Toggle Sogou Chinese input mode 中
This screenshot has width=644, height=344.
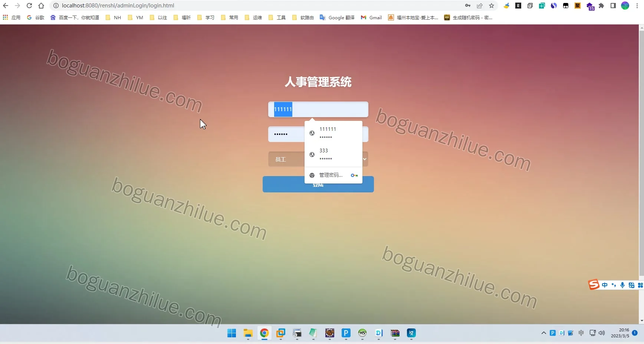(605, 285)
